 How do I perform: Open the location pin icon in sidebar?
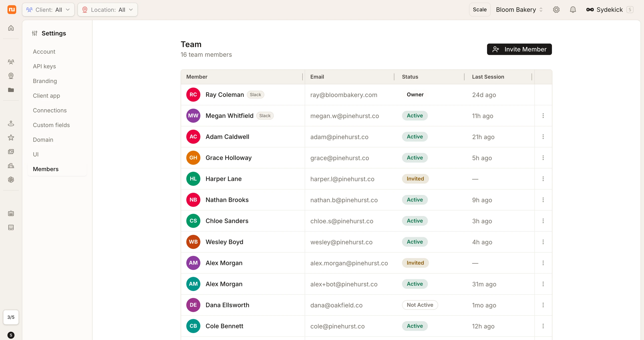[11, 76]
